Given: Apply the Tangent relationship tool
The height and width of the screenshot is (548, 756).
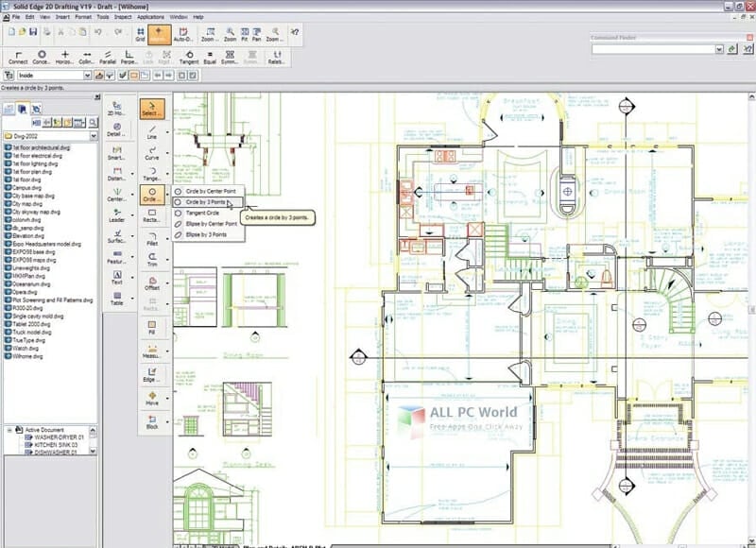Looking at the screenshot, I should [x=189, y=58].
